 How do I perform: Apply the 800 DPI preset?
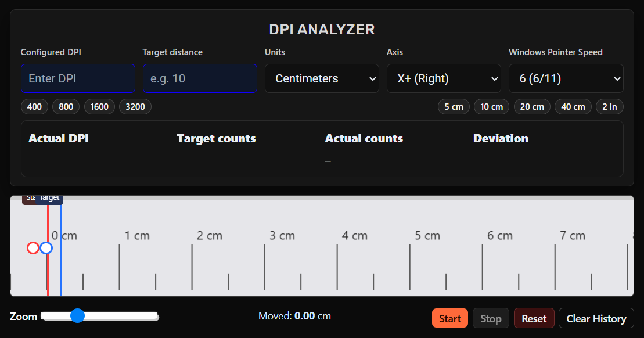(x=66, y=106)
